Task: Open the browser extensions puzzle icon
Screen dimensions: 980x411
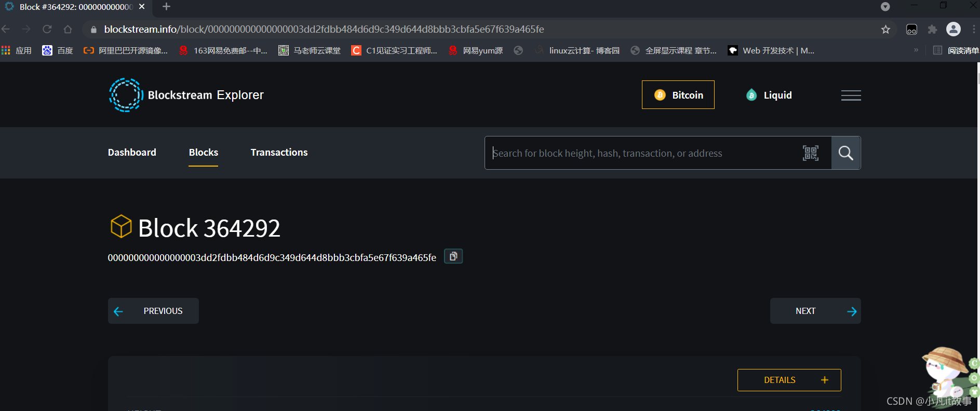Action: [x=932, y=30]
